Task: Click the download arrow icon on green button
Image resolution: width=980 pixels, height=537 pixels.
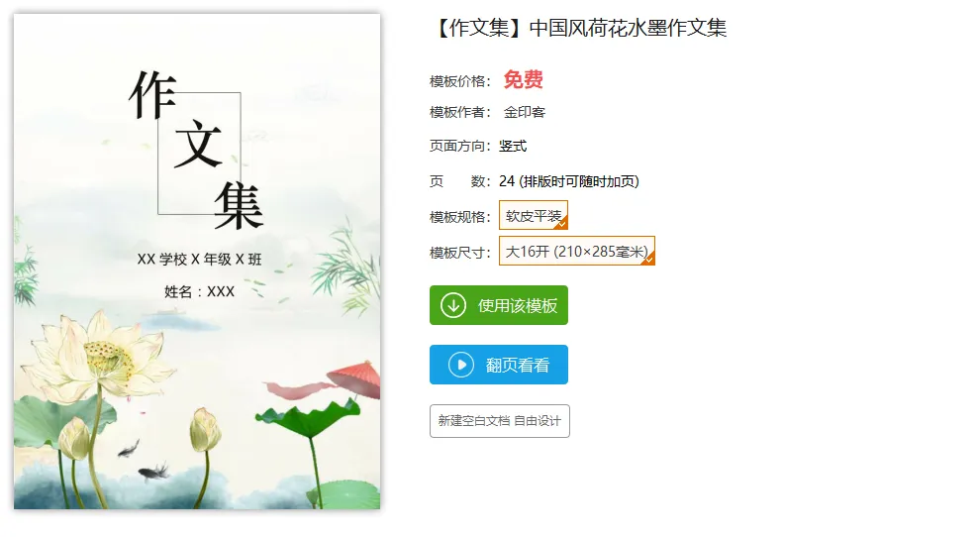Action: (453, 305)
